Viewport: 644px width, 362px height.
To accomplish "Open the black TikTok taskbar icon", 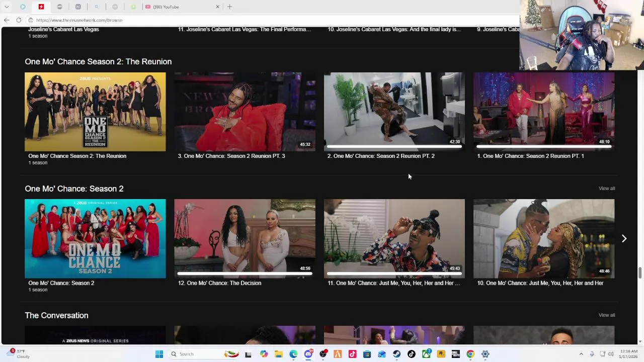I will (x=412, y=354).
